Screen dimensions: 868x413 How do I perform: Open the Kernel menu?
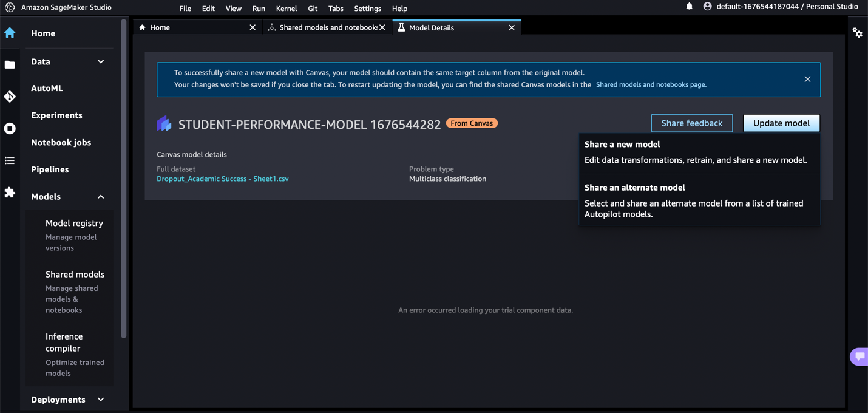tap(287, 9)
